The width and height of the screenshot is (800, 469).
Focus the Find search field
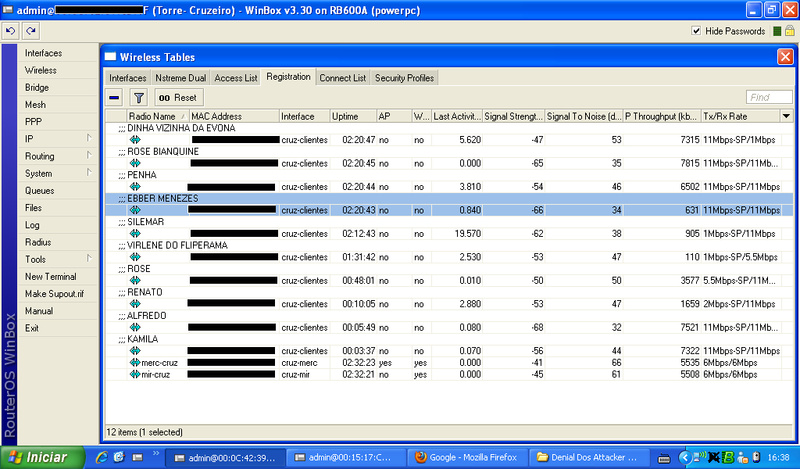click(769, 97)
